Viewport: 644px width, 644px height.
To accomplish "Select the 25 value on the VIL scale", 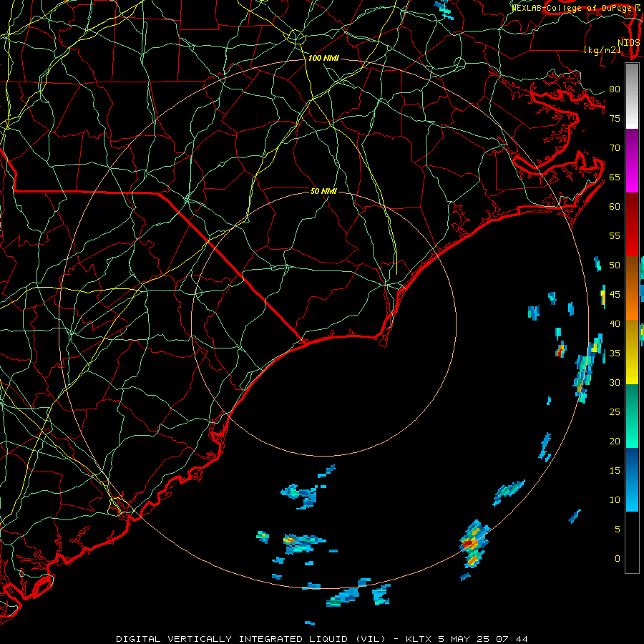I will [615, 412].
